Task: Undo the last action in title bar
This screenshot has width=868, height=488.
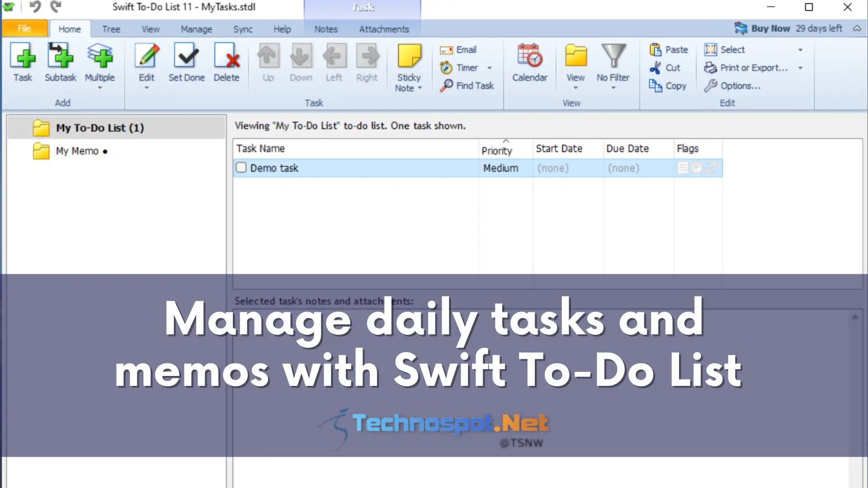Action: pyautogui.click(x=35, y=7)
